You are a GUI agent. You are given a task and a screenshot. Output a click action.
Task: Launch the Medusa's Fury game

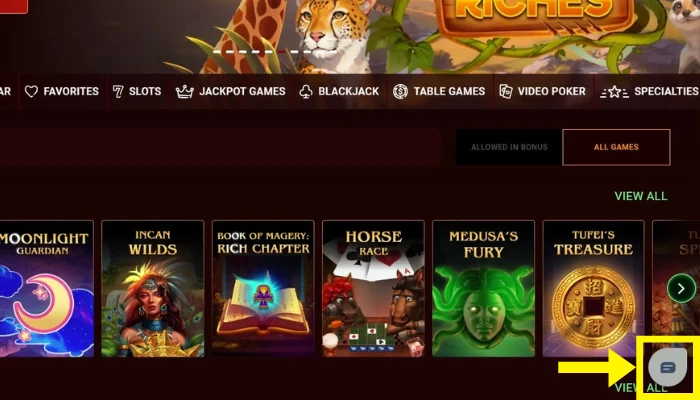(483, 288)
